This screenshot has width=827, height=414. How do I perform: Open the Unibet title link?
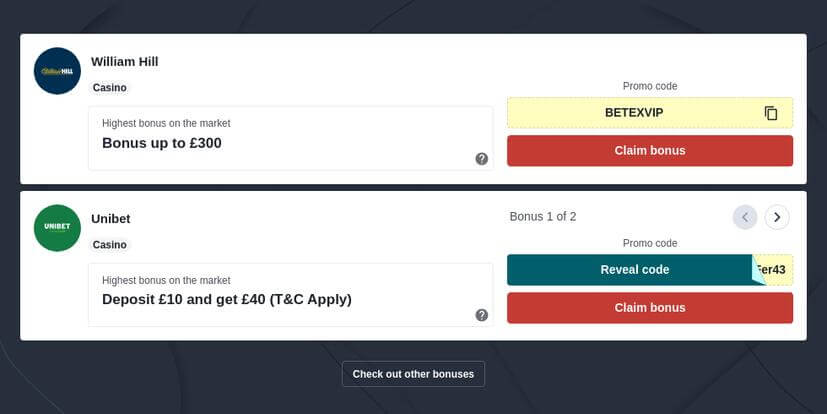111,219
